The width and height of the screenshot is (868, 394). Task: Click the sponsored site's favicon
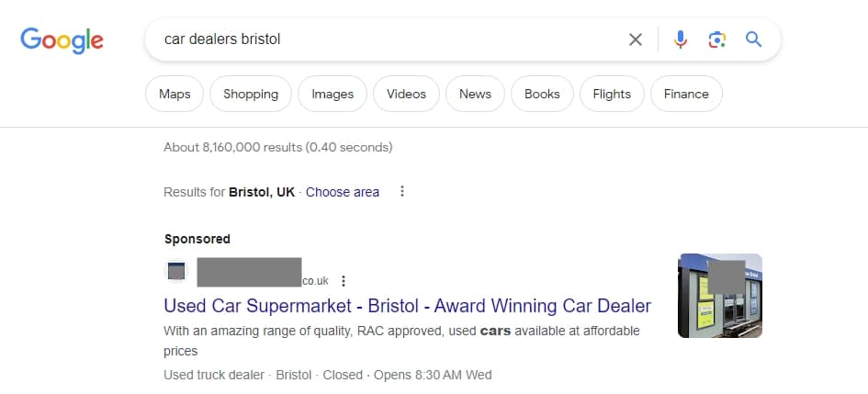tap(176, 272)
